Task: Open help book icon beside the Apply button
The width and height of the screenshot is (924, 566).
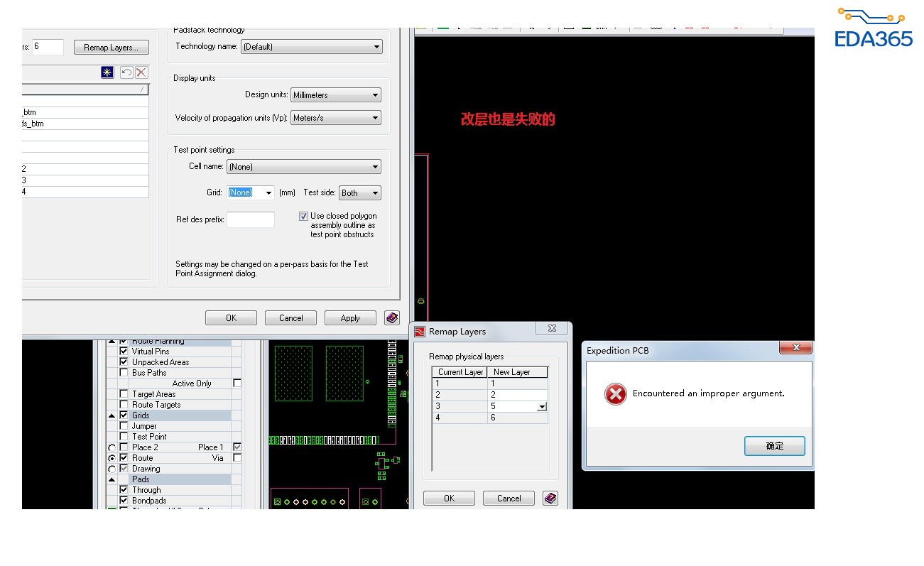Action: pos(392,318)
